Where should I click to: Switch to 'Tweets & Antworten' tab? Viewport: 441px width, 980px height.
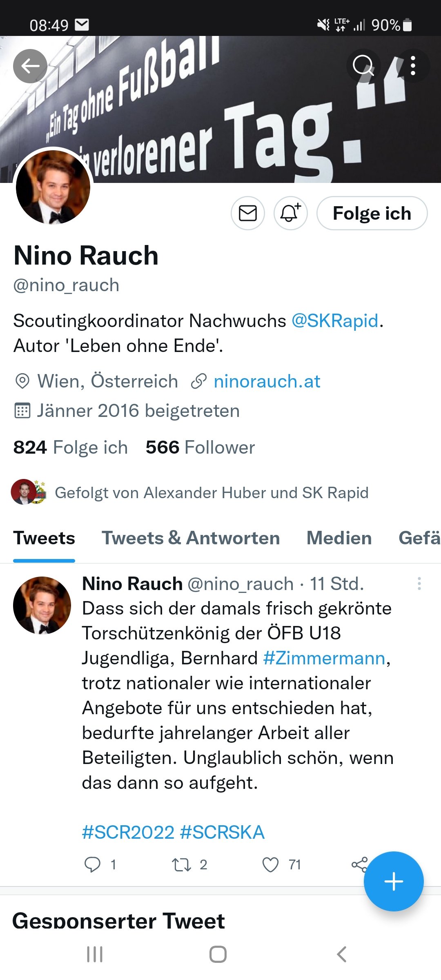191,538
